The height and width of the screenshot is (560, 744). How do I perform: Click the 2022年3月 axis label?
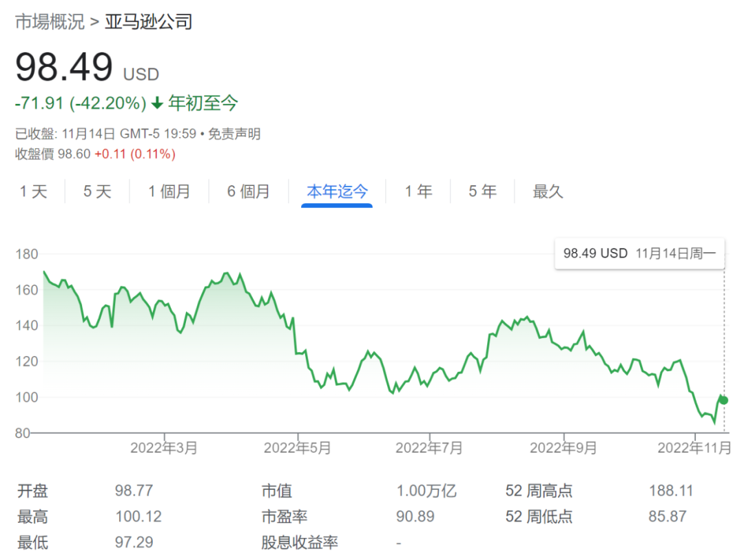(x=164, y=448)
